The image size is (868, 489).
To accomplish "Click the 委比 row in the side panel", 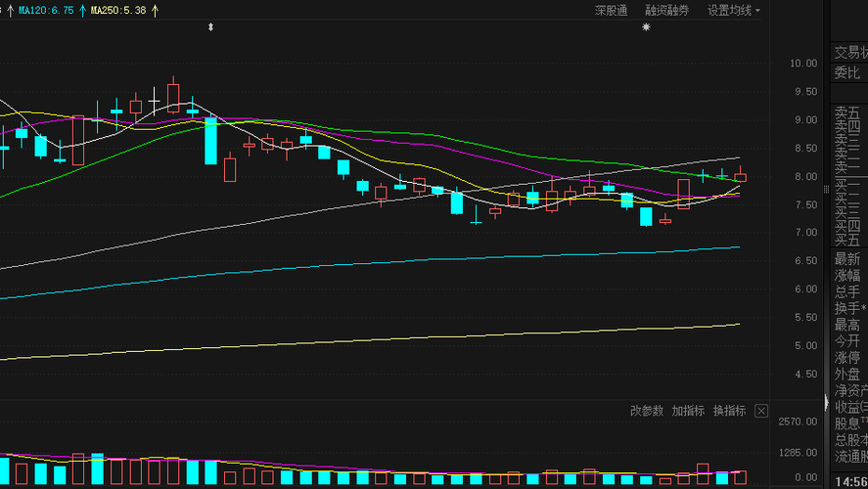I will tap(849, 72).
